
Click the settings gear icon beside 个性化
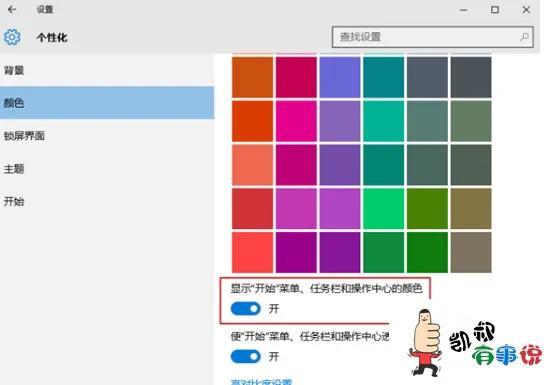click(x=12, y=37)
